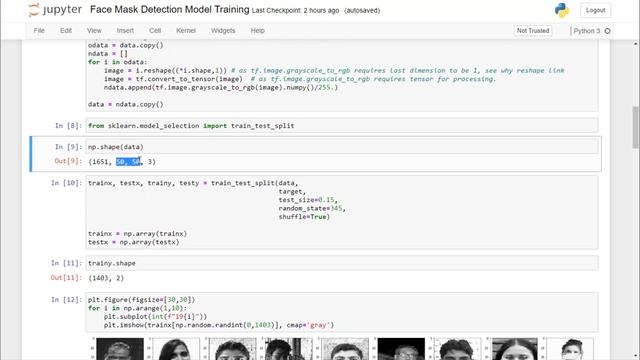Click the first face image in the plot output

pyautogui.click(x=120, y=349)
